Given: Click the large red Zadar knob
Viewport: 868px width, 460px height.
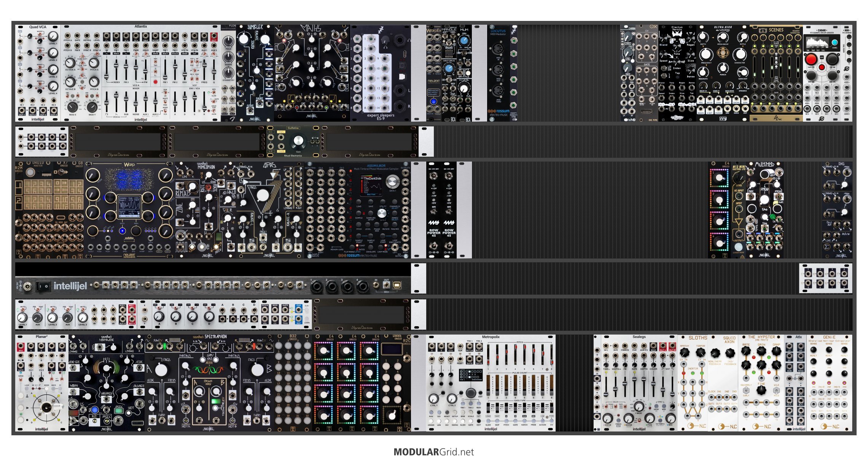Looking at the screenshot, I should (811, 59).
